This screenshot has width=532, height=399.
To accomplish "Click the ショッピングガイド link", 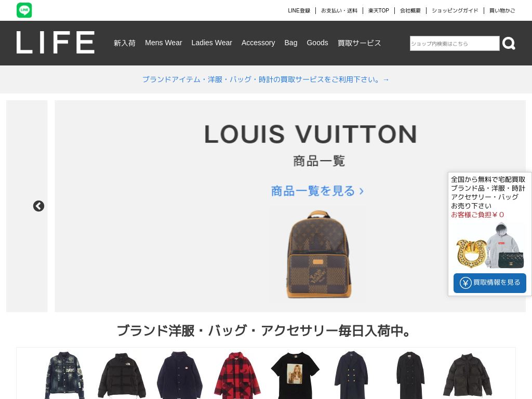I will (455, 10).
